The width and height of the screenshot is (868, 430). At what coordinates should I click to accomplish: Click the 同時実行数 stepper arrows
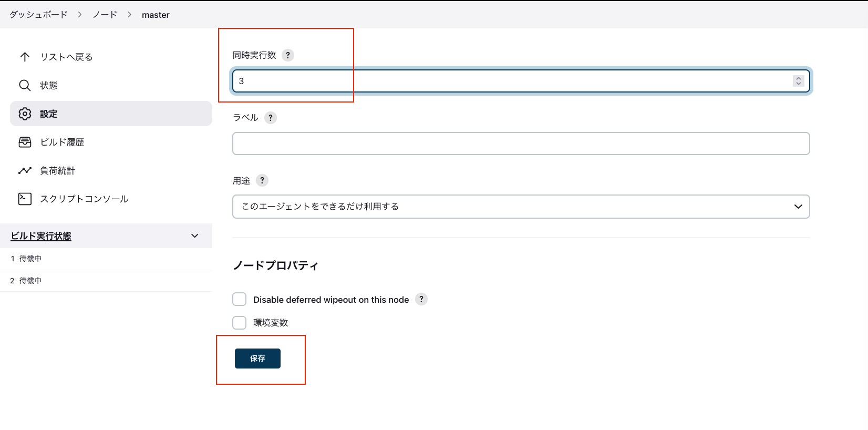799,81
